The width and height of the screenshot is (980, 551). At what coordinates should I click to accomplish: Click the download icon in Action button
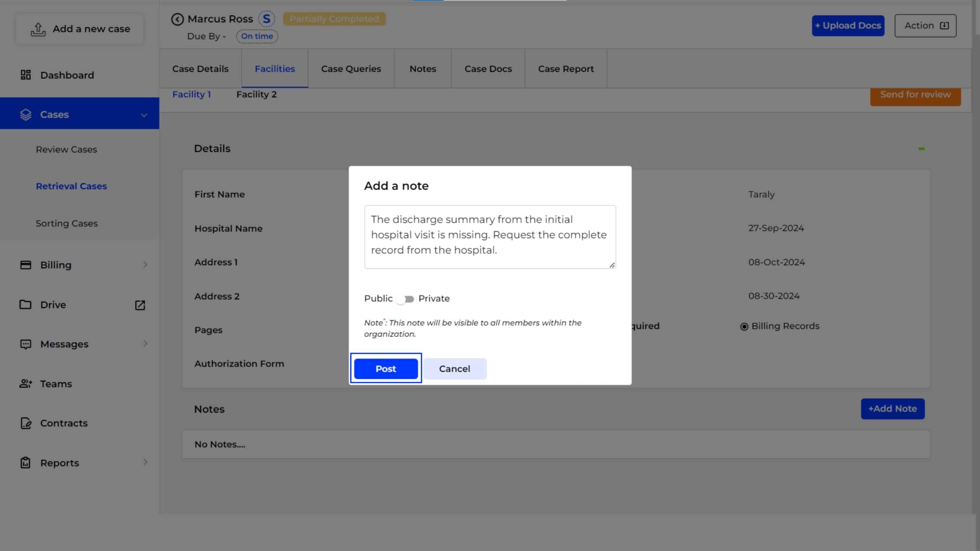click(x=944, y=26)
